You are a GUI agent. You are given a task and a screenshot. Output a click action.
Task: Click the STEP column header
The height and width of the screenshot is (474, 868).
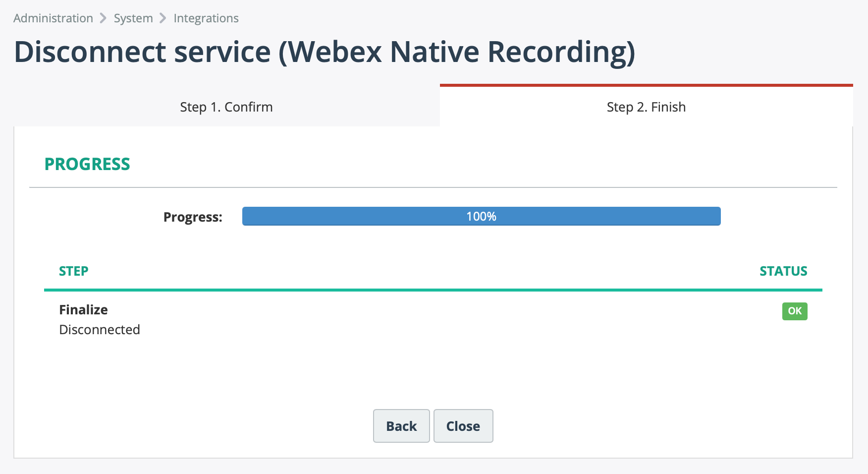[x=73, y=271]
